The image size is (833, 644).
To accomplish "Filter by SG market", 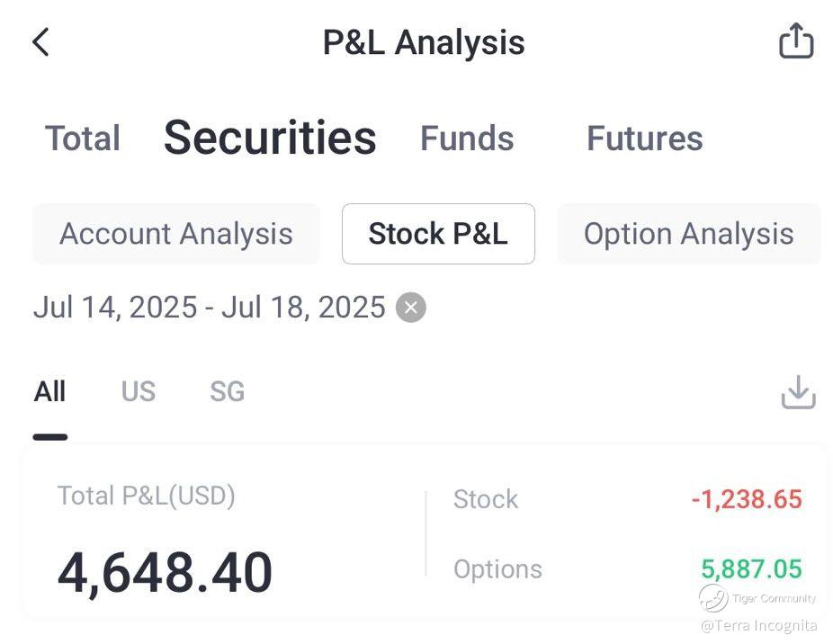I will pyautogui.click(x=227, y=392).
